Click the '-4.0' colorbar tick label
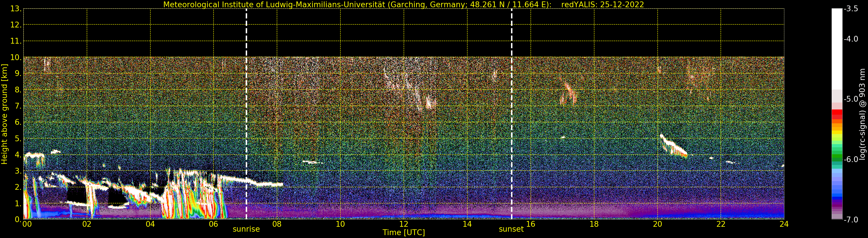This screenshot has height=238, width=868. tap(851, 39)
